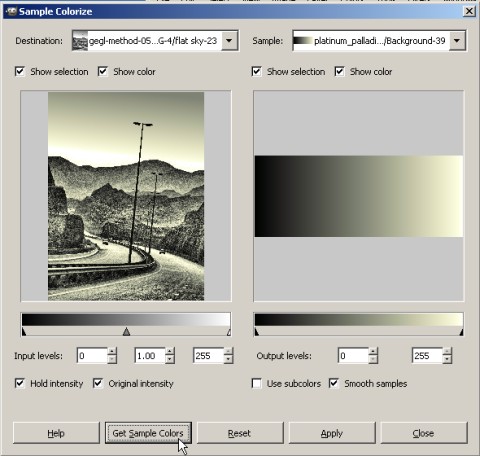Screen dimensions: 480x456
Task: Toggle destination Show color checkbox
Action: pyautogui.click(x=103, y=71)
